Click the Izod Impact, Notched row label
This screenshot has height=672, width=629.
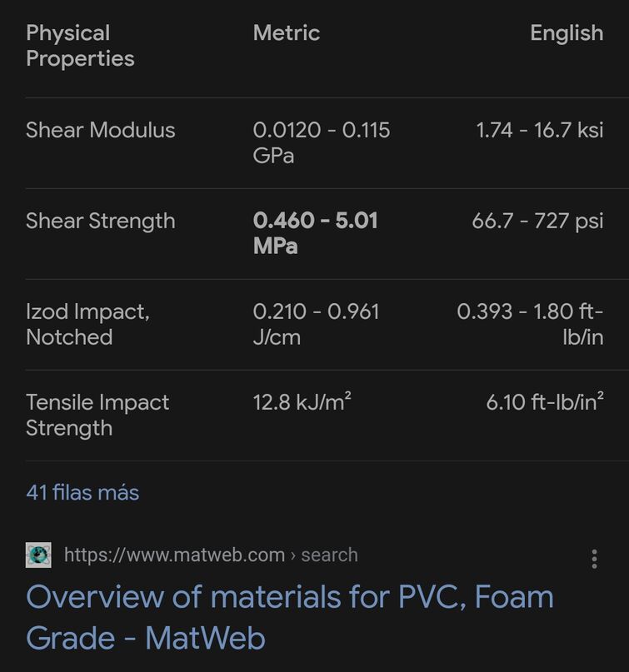click(87, 324)
